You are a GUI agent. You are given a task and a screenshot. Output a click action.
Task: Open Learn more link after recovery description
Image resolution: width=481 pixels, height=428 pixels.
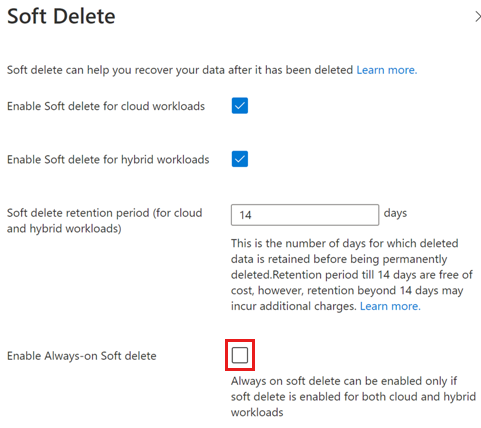click(x=387, y=70)
